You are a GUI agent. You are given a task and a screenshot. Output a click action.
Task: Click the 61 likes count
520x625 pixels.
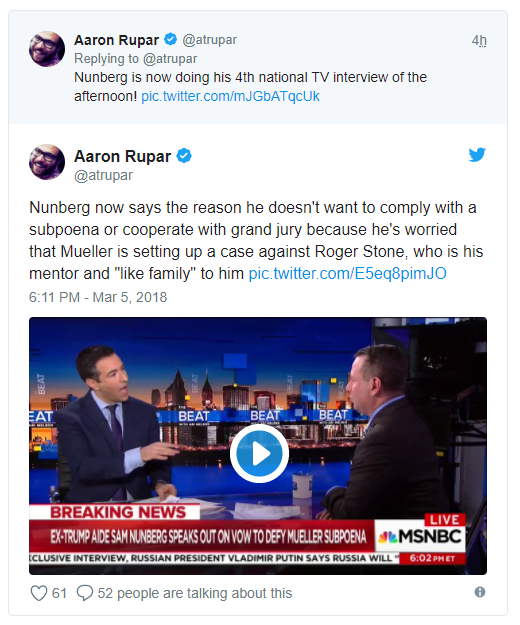coord(59,593)
